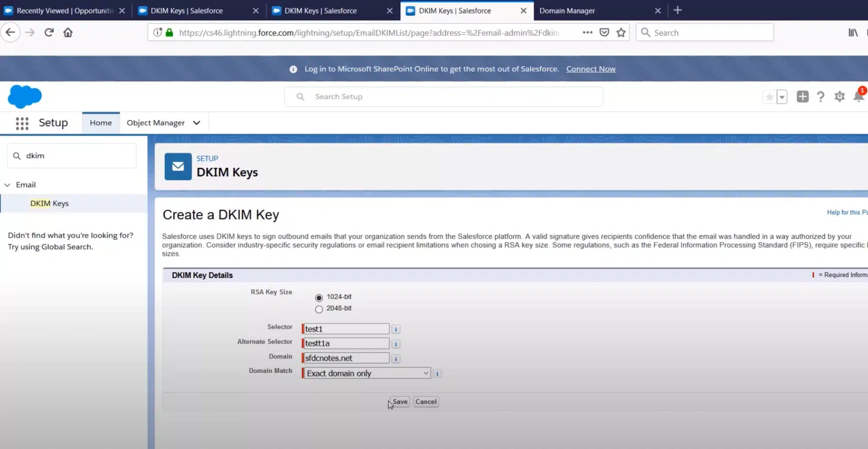The height and width of the screenshot is (449, 868).
Task: Expand the Object Manager tab chevron
Action: tap(197, 123)
